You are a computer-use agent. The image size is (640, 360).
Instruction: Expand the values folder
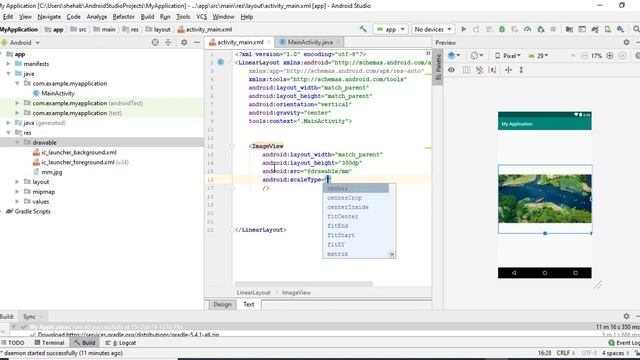[x=17, y=201]
